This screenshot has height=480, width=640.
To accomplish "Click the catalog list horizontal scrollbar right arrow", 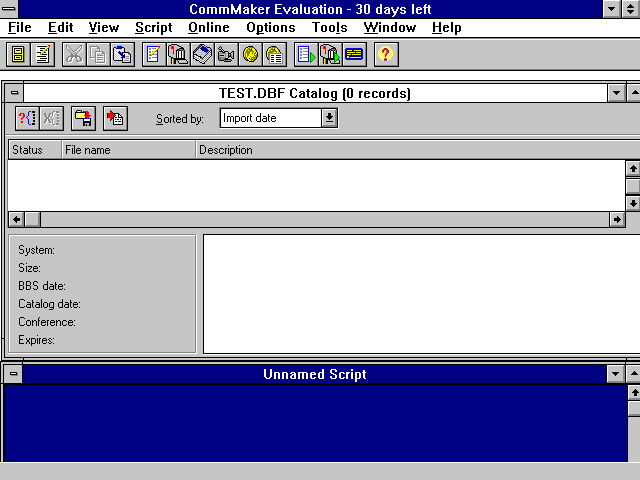I will click(x=617, y=219).
